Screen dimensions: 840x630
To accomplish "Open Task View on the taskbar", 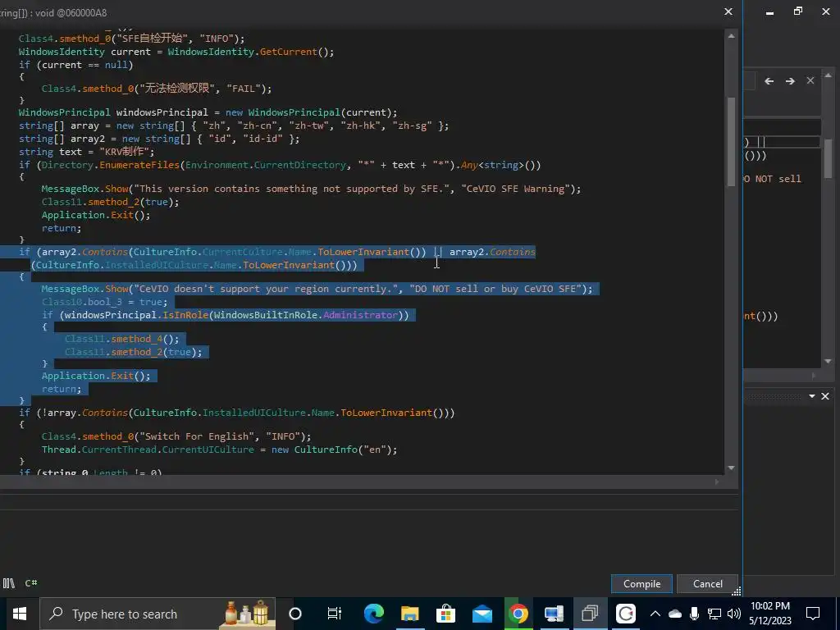I will [x=335, y=614].
